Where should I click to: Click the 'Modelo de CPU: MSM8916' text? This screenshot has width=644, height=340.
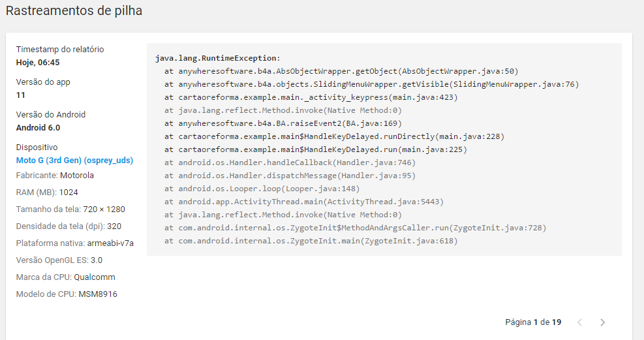tap(67, 294)
